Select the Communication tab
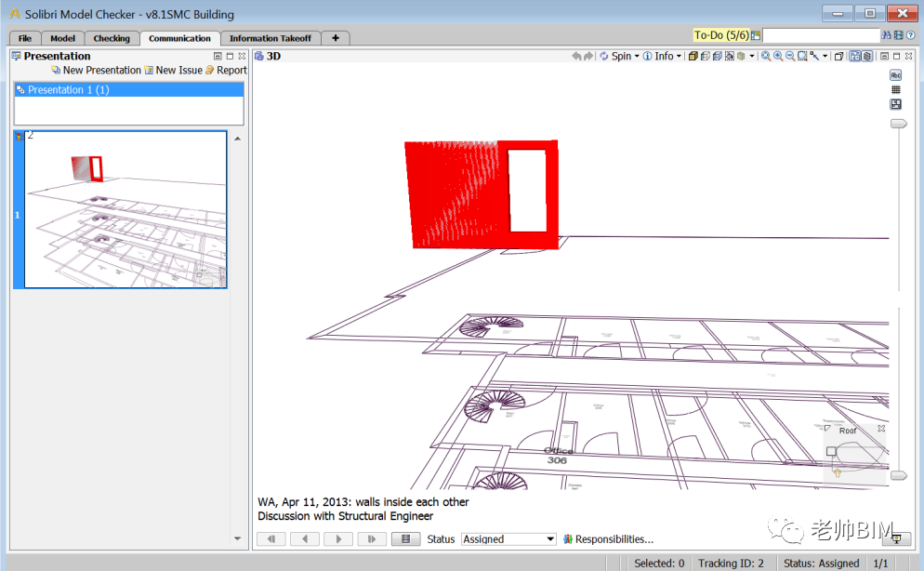Viewport: 924px width, 571px height. coord(179,38)
